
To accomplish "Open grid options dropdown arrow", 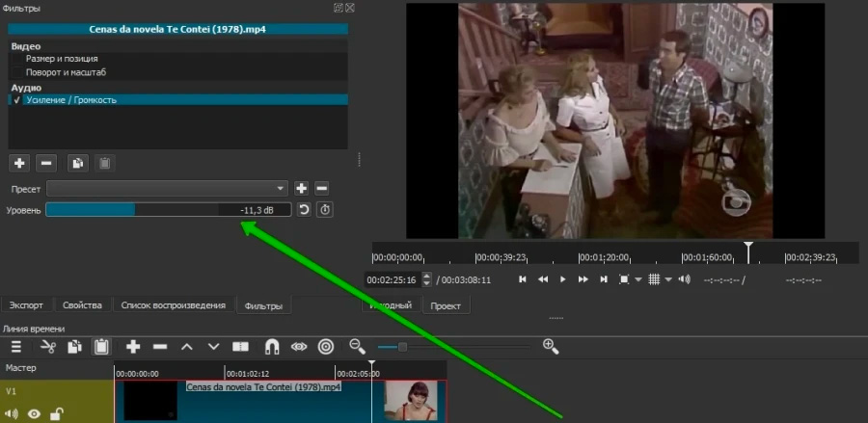I will click(668, 279).
